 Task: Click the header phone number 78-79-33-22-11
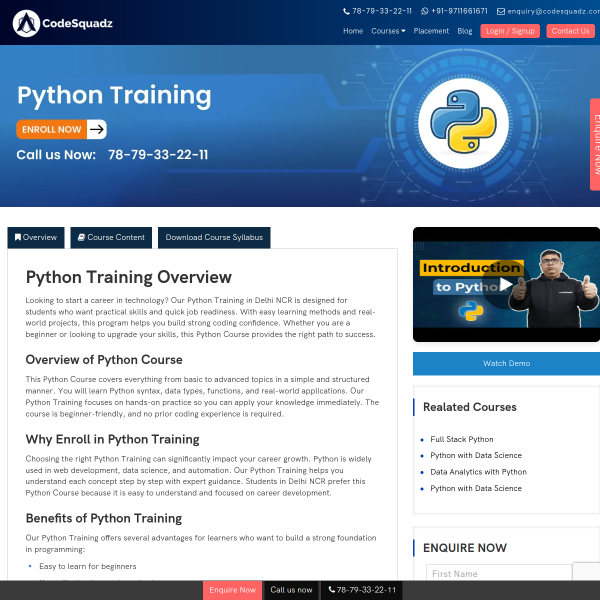(382, 11)
